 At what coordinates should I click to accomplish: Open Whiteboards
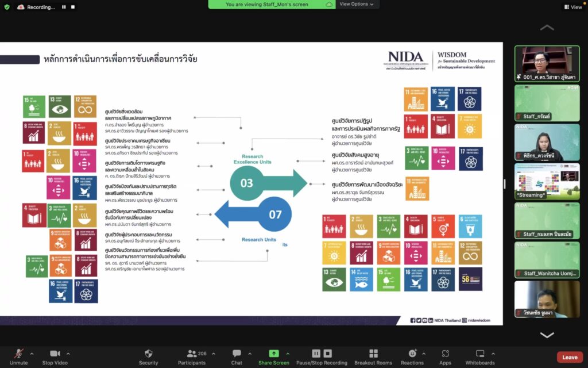click(x=479, y=354)
